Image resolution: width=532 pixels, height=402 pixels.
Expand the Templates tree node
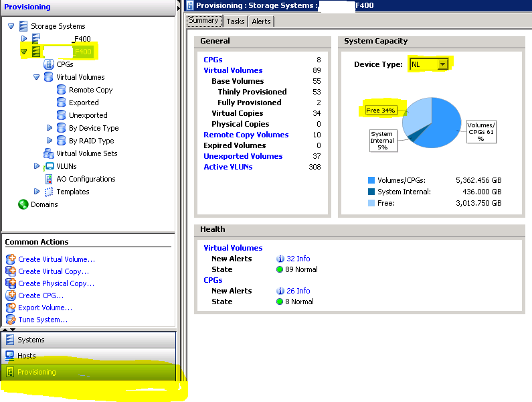point(37,192)
